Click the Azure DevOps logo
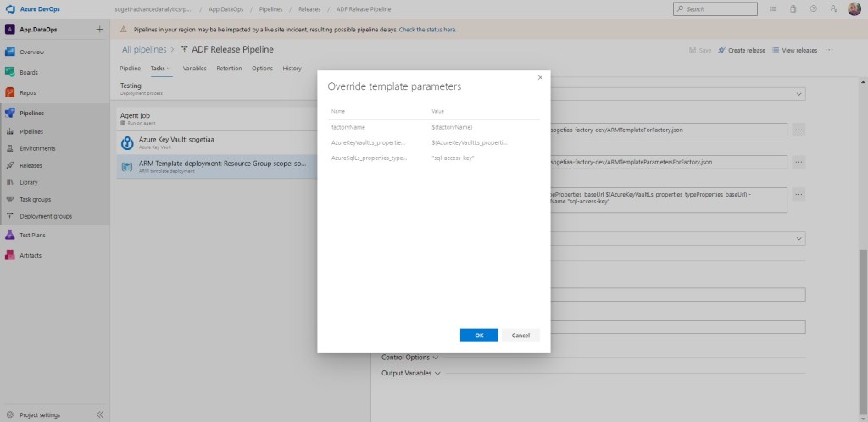Image resolution: width=868 pixels, height=422 pixels. click(11, 8)
